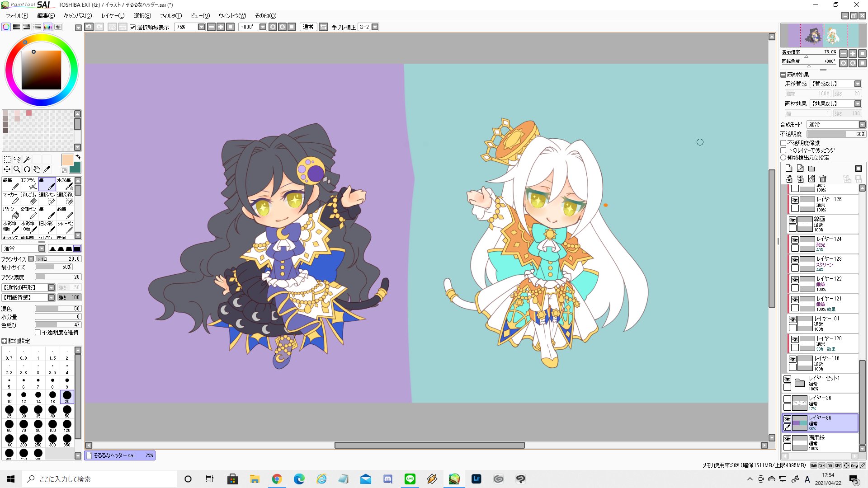This screenshot has width=868, height=488.
Task: Open the フィルタ(T) menu
Action: (170, 16)
